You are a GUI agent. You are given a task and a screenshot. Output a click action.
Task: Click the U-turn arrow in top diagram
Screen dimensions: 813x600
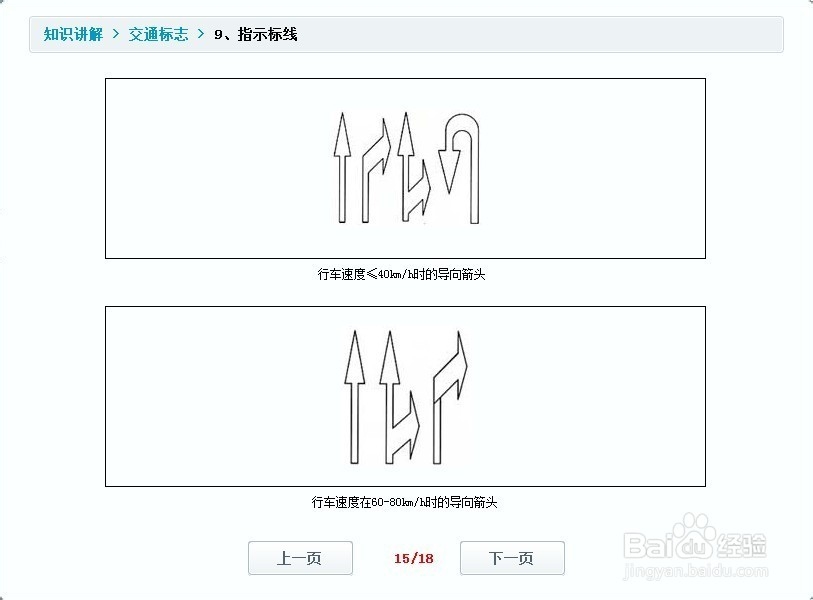point(459,169)
